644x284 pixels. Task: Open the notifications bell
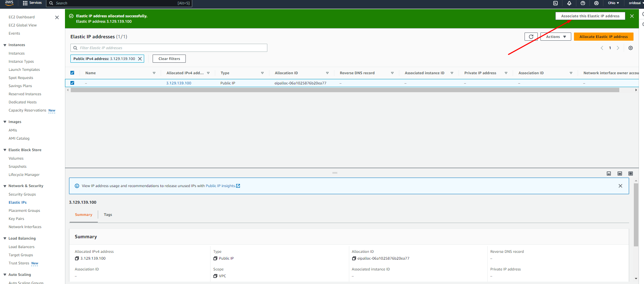pyautogui.click(x=569, y=3)
